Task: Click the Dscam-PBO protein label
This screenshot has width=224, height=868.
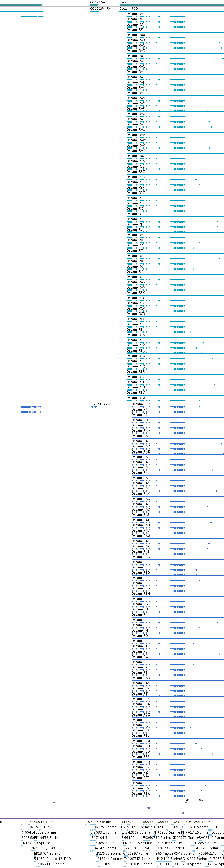Action: coord(141,751)
